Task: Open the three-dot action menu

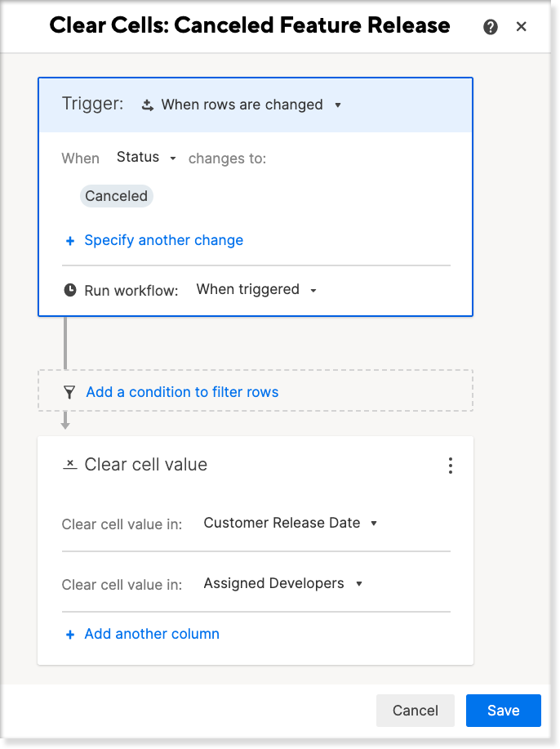Action: click(450, 466)
